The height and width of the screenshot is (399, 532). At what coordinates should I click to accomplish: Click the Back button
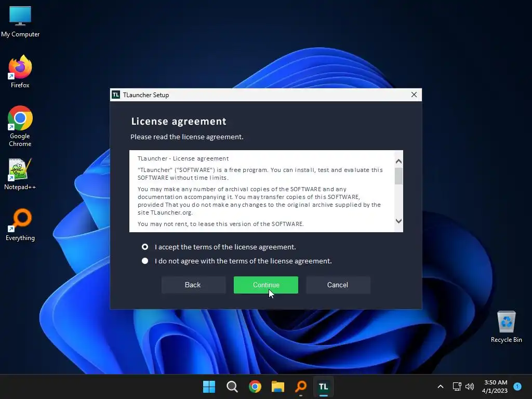193,285
